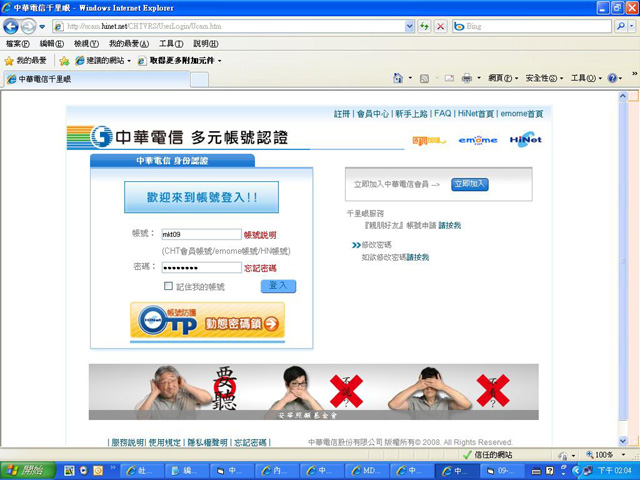Expand the Print options dropdown arrow
Screen dimensions: 640x480
tap(479, 78)
